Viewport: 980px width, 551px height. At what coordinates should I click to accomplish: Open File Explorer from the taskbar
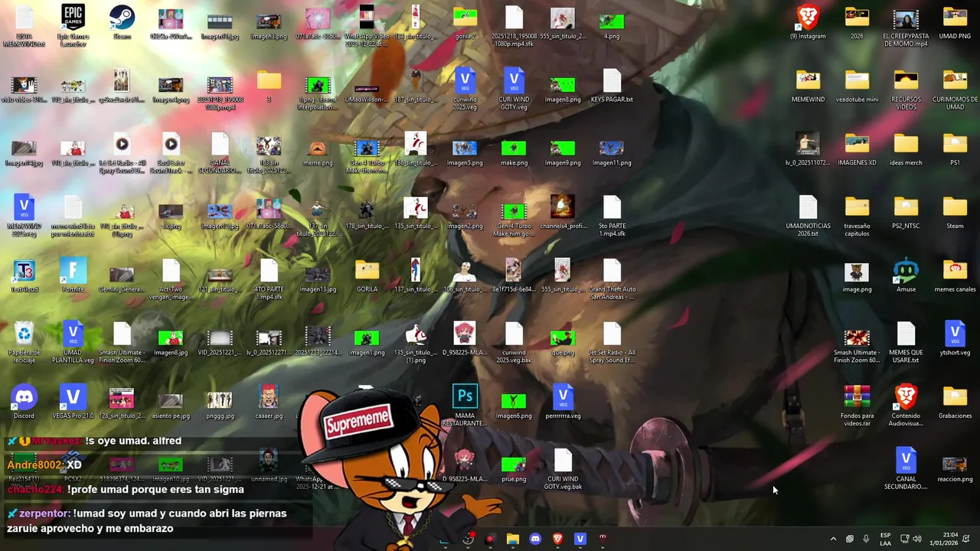(512, 539)
